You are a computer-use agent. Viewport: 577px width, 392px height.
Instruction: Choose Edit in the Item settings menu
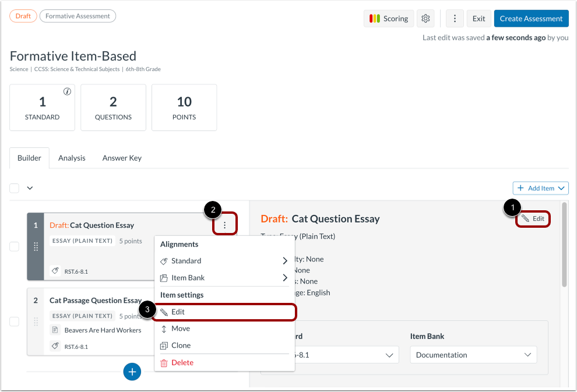(224, 312)
